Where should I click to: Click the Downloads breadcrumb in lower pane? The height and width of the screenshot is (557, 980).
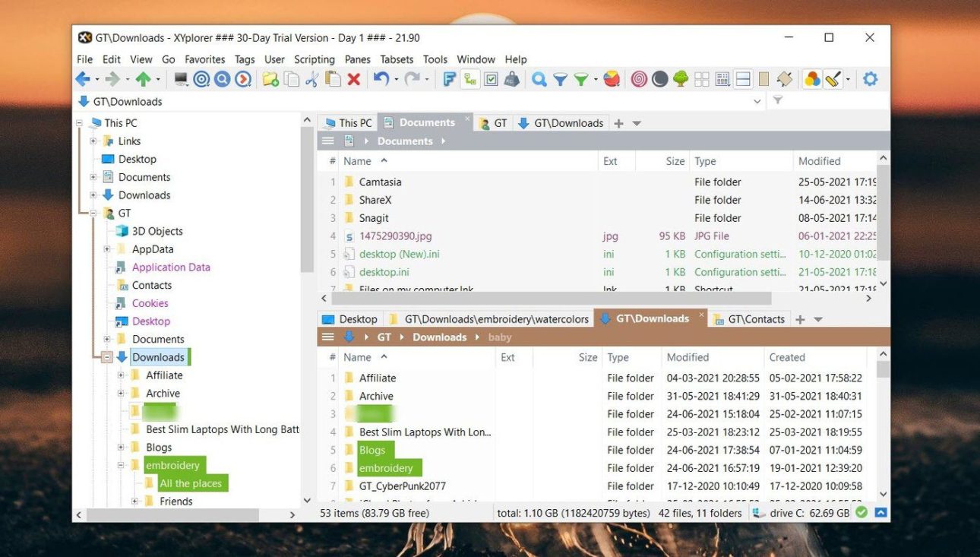tap(439, 337)
